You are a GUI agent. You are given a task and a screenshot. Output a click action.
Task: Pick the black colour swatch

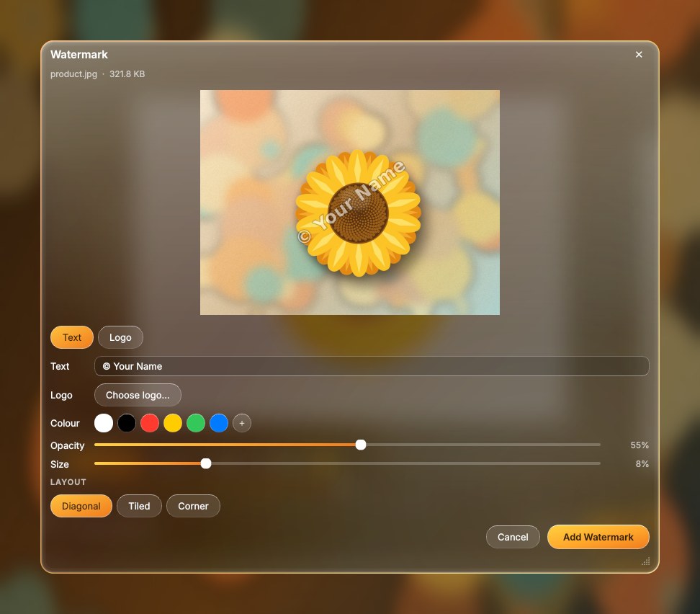[x=127, y=423]
